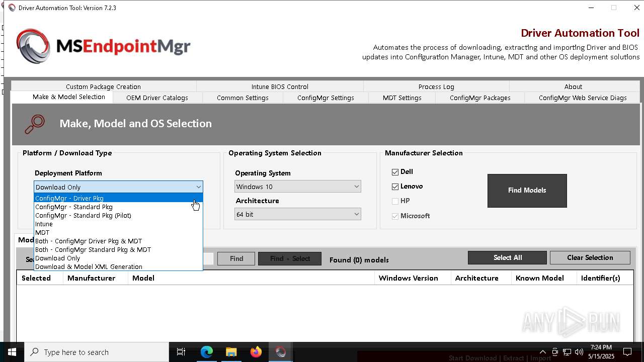This screenshot has width=644, height=362.
Task: Launch Firefox from taskbar
Action: coord(256,352)
